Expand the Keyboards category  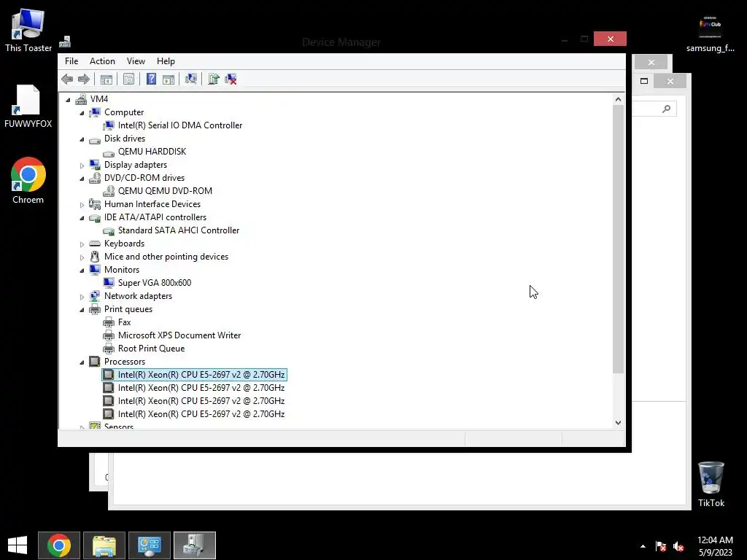[x=82, y=244]
